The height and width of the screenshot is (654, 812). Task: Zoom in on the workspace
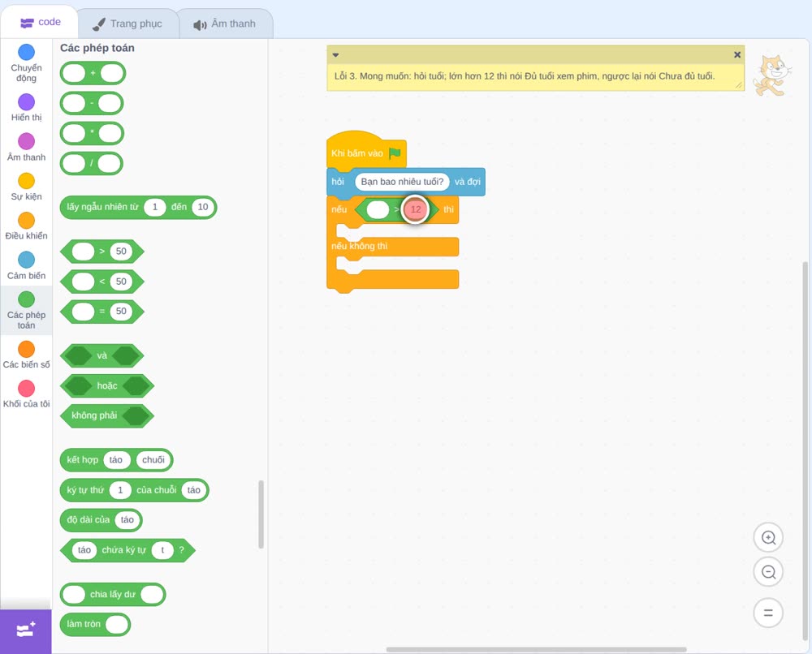768,538
